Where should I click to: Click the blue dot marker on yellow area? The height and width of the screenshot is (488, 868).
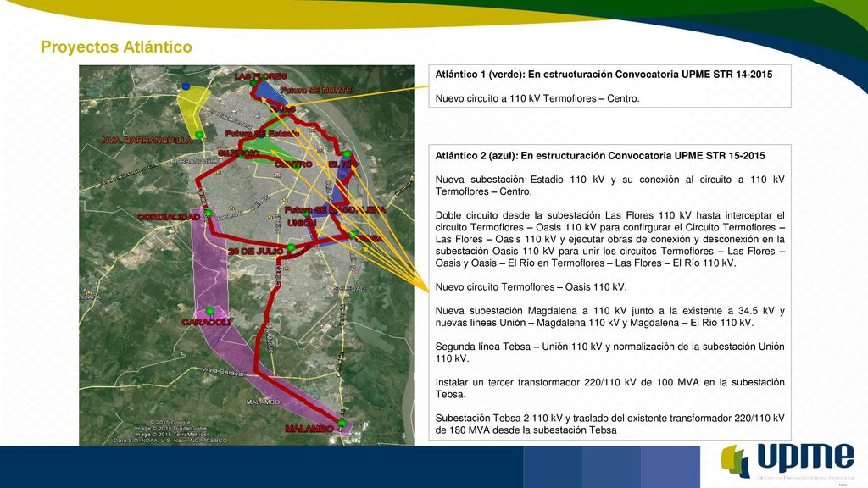tap(186, 87)
